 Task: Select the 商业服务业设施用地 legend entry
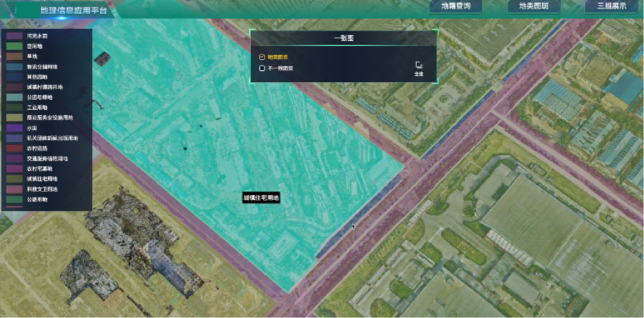(50, 118)
